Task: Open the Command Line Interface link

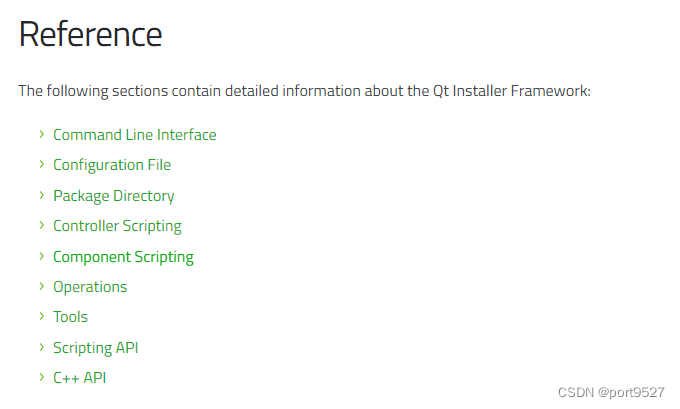Action: [x=134, y=135]
